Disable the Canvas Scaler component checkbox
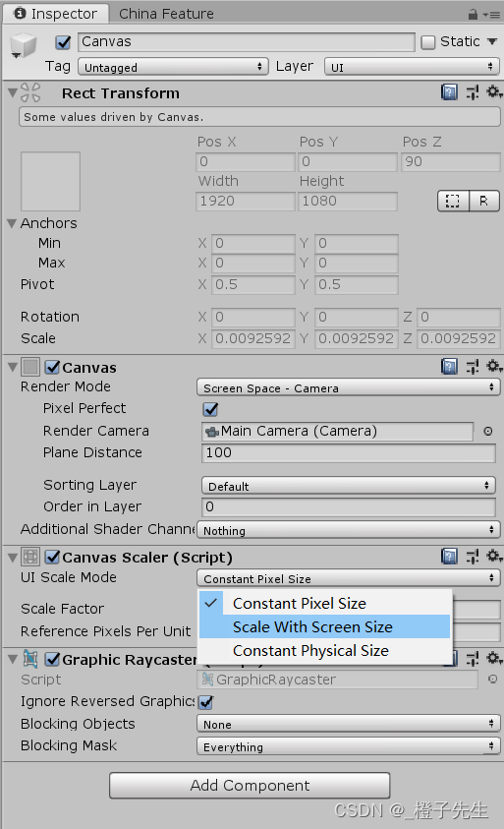 (52, 557)
